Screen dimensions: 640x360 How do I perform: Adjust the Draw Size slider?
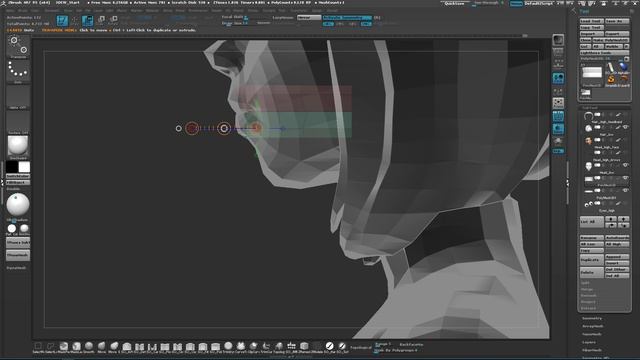(x=234, y=23)
